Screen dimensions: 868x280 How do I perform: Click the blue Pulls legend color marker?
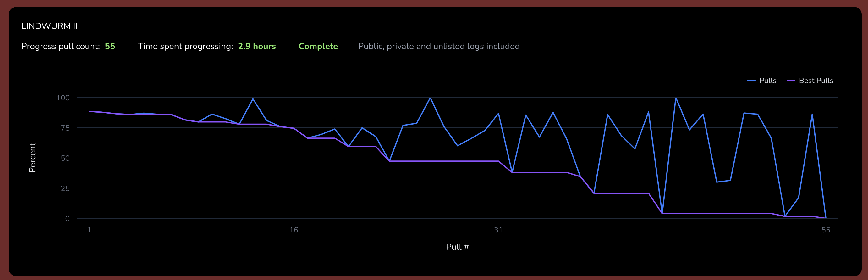coord(751,81)
